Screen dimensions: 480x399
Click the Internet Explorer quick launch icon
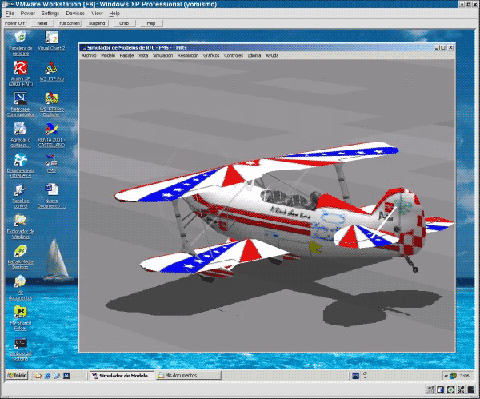click(x=47, y=376)
